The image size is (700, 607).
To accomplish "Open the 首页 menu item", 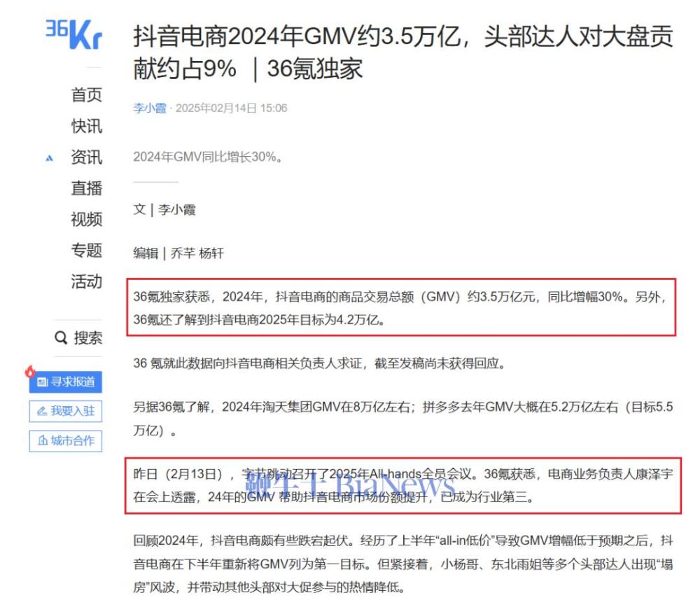I will click(88, 97).
